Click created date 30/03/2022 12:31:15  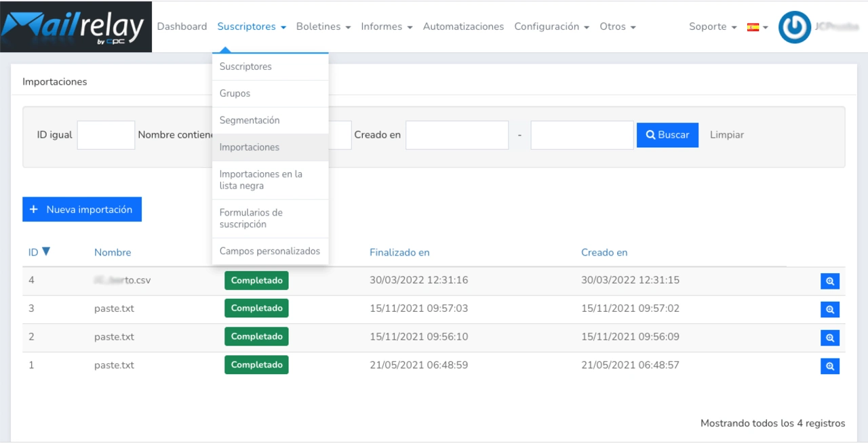(630, 280)
